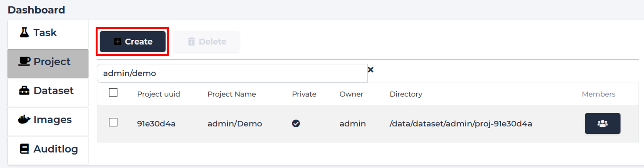Click the flask icon beside Task
The width and height of the screenshot is (644, 168).
pyautogui.click(x=24, y=33)
